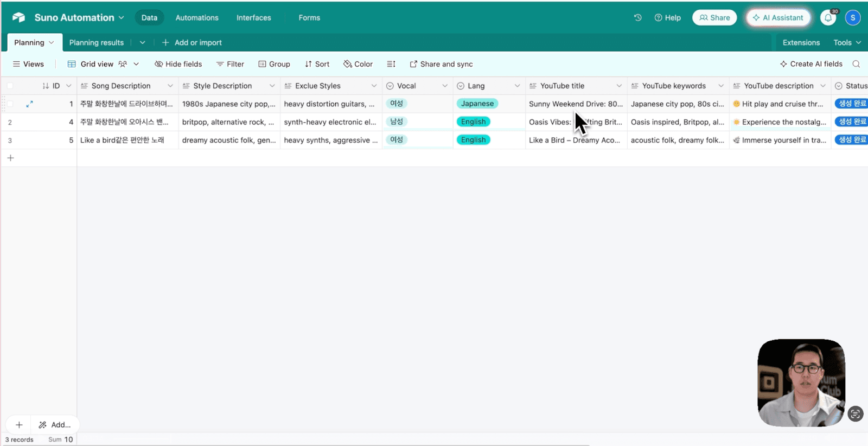Click ID column sort icon

[46, 86]
